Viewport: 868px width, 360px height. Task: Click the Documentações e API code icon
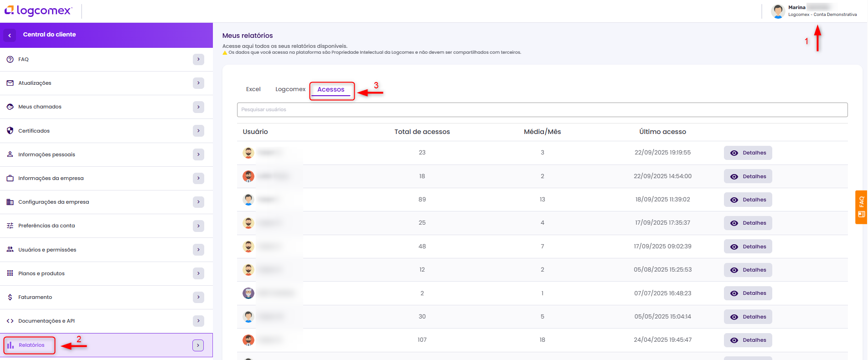tap(10, 321)
